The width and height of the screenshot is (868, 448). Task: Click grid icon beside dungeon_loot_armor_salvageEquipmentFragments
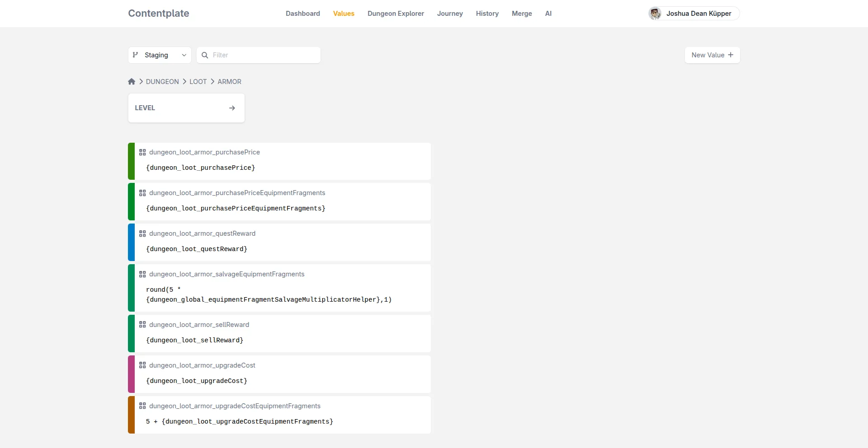click(142, 274)
